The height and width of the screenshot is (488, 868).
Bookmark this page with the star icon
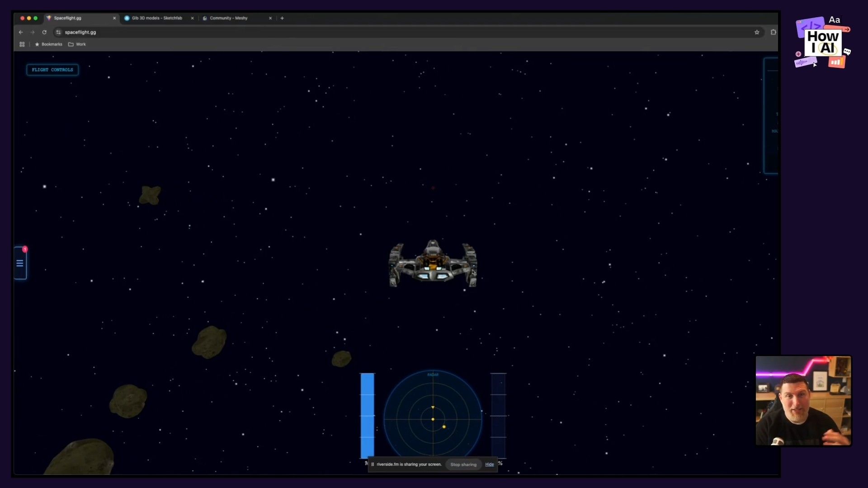tap(757, 32)
